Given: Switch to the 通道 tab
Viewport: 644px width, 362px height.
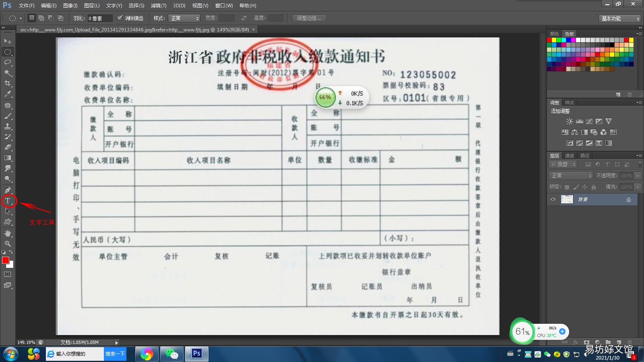Looking at the screenshot, I should pos(570,156).
